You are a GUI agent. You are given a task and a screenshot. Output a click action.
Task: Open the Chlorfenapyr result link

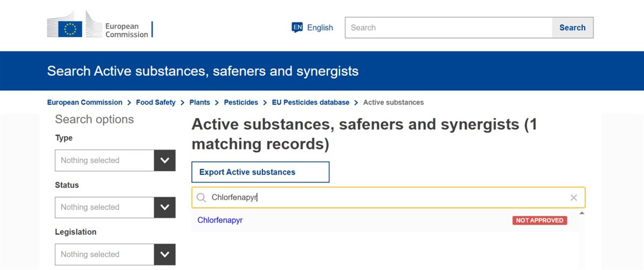coord(220,220)
